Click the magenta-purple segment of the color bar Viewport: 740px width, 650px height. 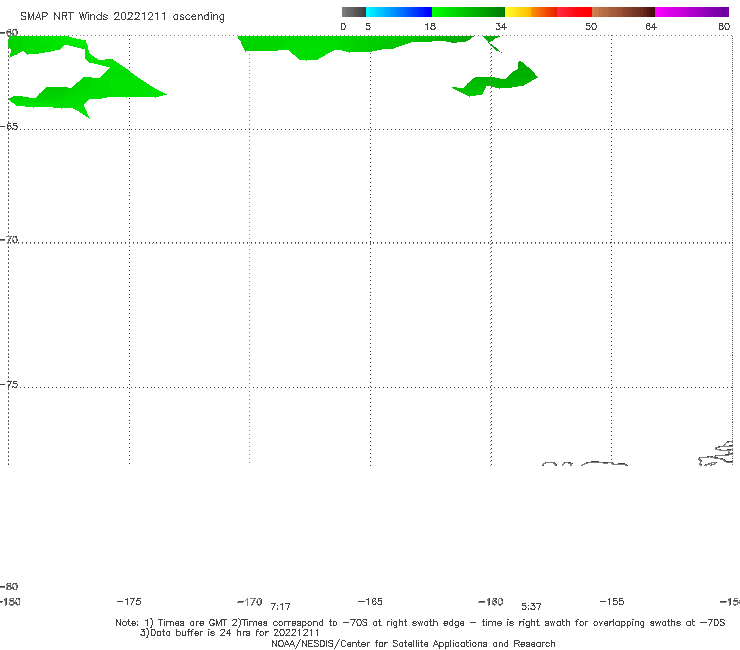[x=692, y=12]
